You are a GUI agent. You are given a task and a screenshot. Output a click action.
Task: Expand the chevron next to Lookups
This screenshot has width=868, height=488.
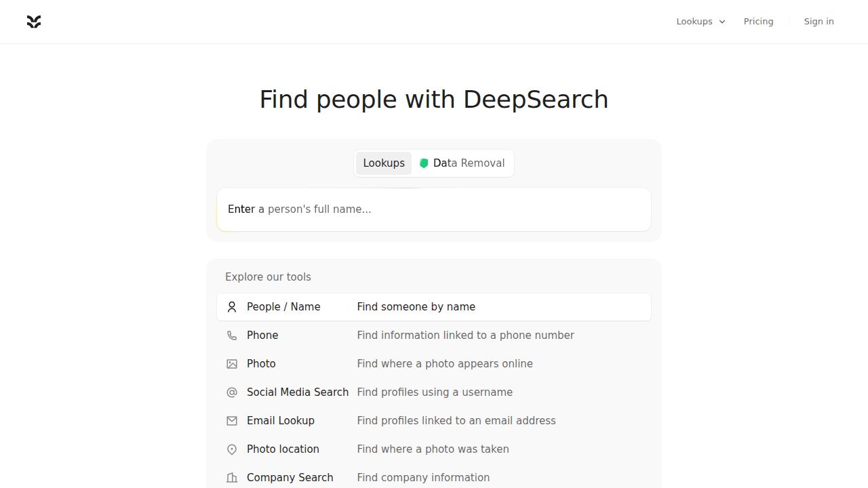point(722,22)
